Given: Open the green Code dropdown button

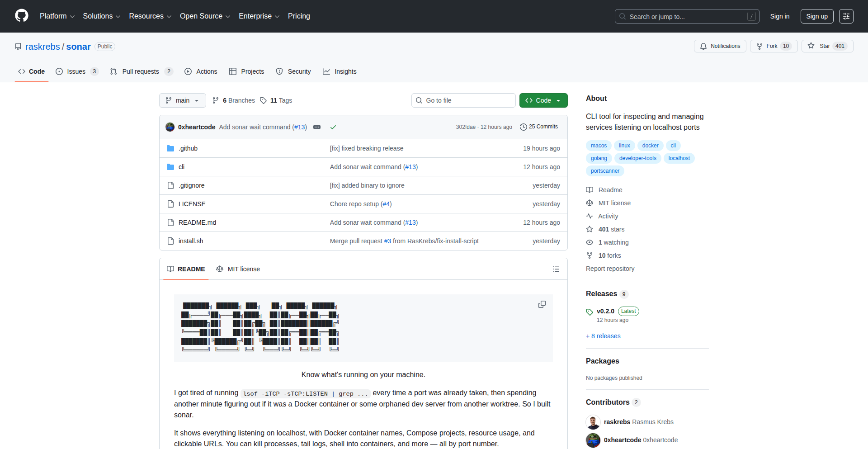Looking at the screenshot, I should point(543,100).
